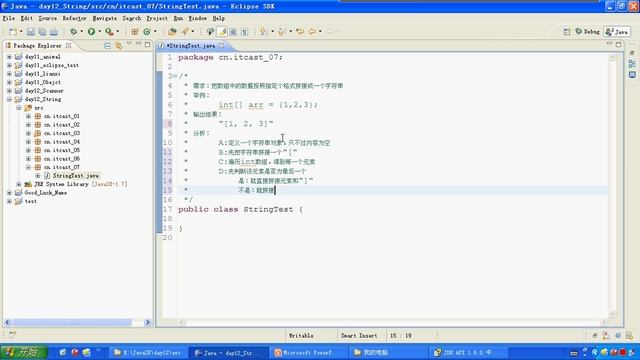Click the Debug bug toolbar icon
This screenshot has width=640, height=360.
[73, 31]
